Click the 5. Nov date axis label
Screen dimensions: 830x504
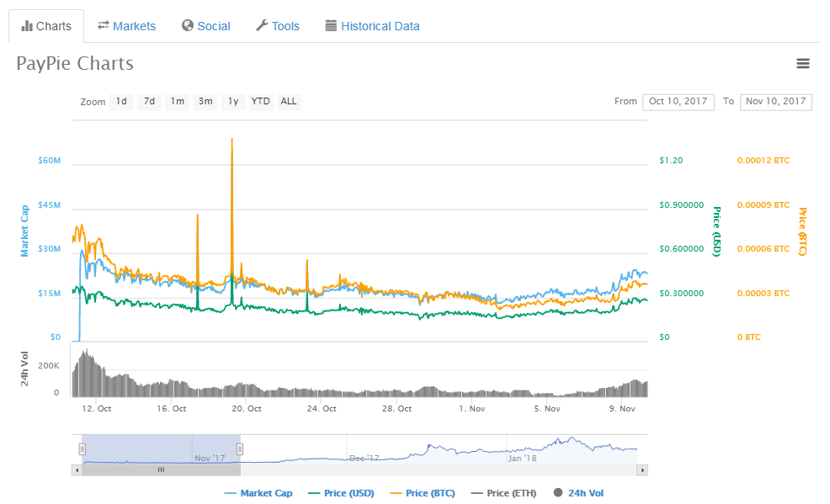[547, 408]
